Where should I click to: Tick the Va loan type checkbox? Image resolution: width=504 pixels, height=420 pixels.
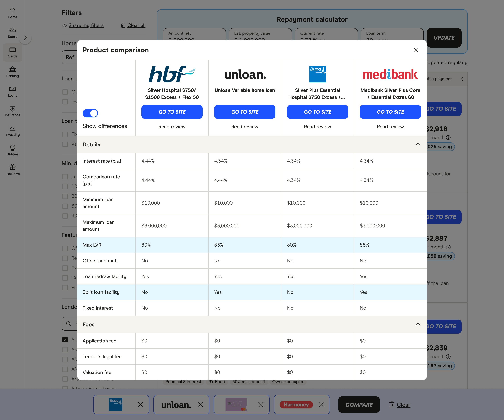point(65,144)
